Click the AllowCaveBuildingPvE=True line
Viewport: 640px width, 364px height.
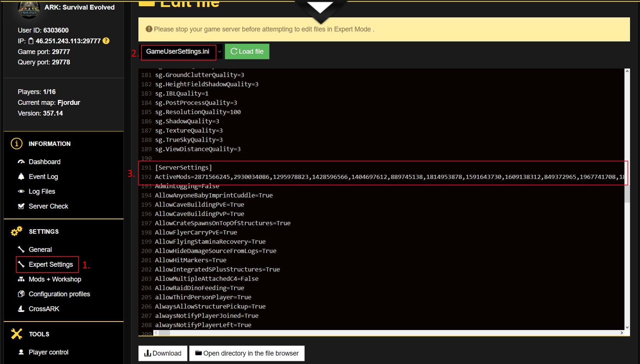pos(200,205)
